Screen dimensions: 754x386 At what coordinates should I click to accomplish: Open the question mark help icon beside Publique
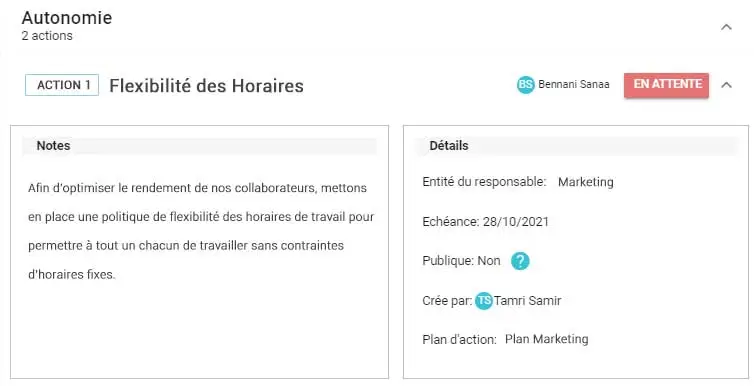[520, 261]
